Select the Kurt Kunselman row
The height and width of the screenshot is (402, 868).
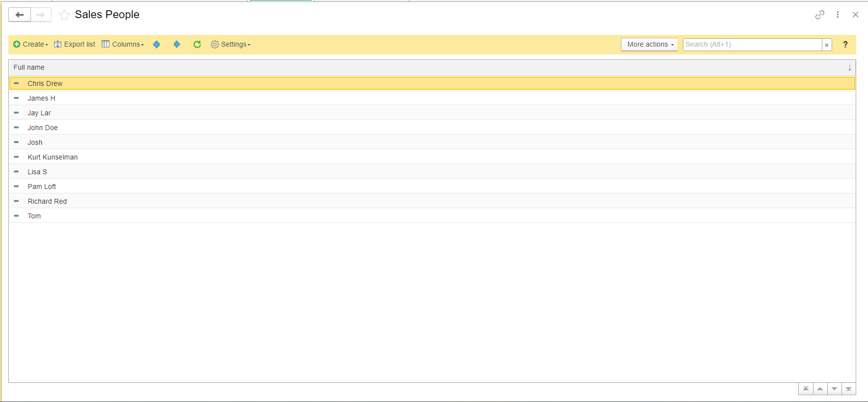pyautogui.click(x=53, y=157)
